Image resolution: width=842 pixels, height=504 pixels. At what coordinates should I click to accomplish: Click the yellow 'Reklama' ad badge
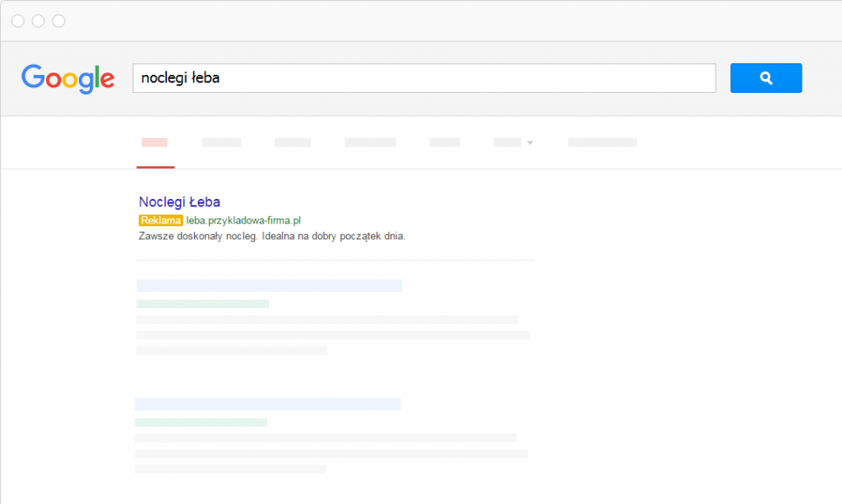pyautogui.click(x=160, y=220)
